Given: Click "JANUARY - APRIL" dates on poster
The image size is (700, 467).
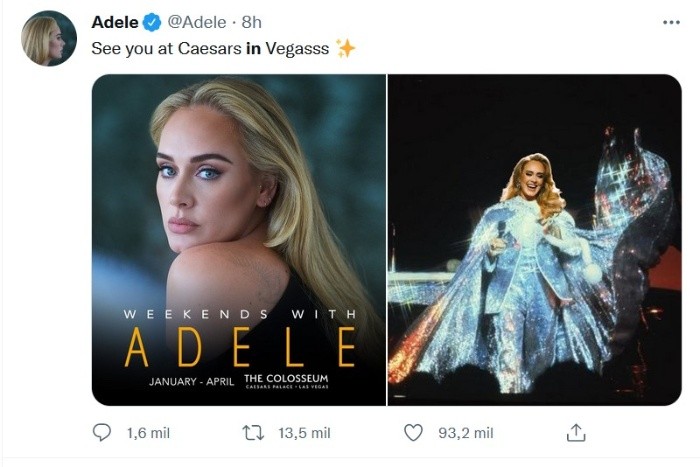Looking at the screenshot, I should pyautogui.click(x=192, y=382).
